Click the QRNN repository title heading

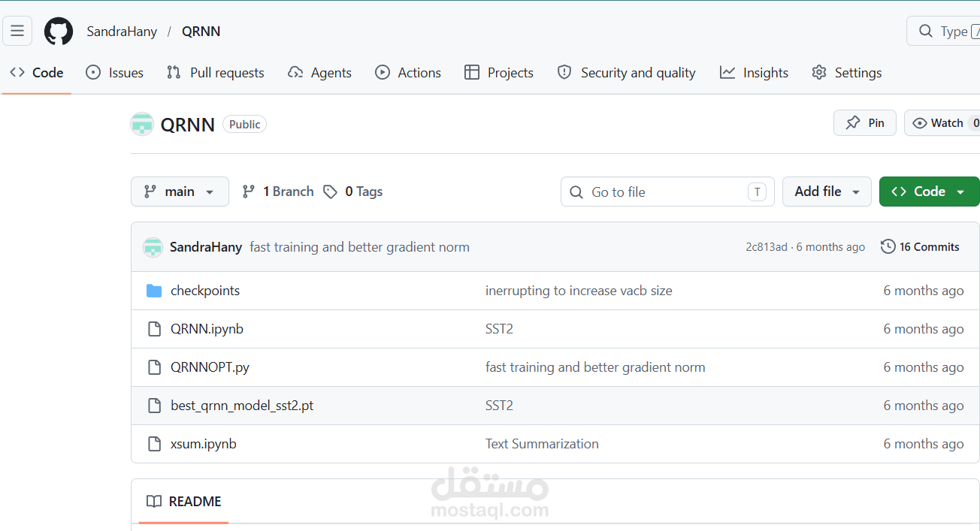point(188,125)
